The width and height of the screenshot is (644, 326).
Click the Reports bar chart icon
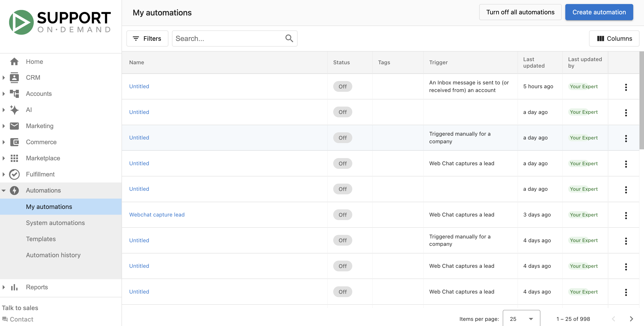pyautogui.click(x=14, y=287)
